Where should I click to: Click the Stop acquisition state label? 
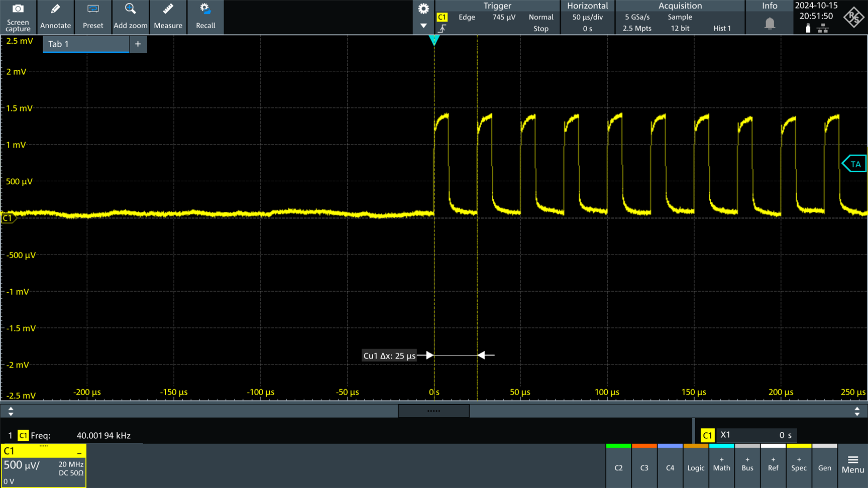[541, 29]
